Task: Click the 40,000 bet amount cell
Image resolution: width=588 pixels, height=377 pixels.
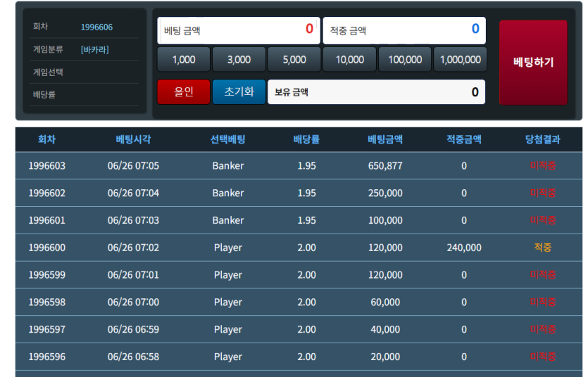Action: [385, 329]
